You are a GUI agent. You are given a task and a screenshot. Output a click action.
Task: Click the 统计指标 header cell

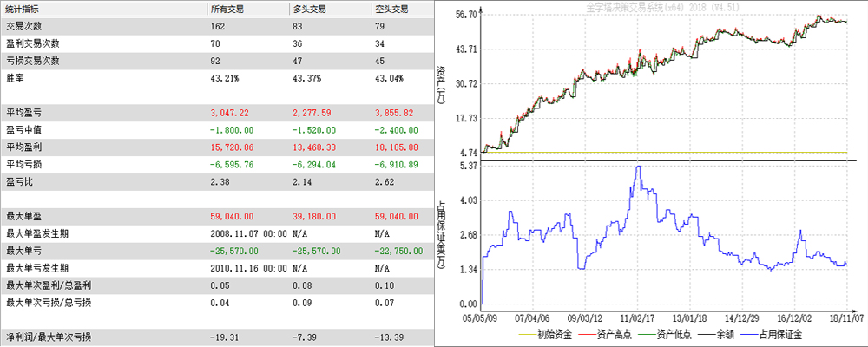(x=24, y=9)
